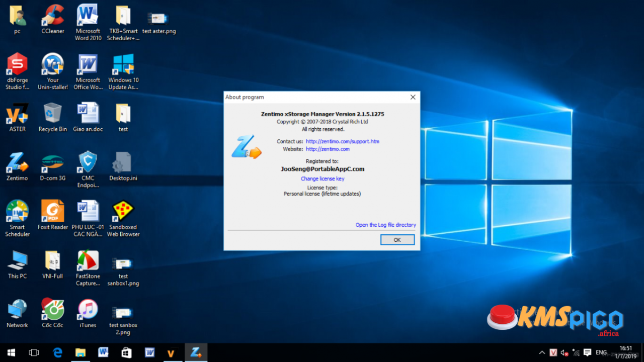Show hidden system tray icons
This screenshot has height=362, width=644.
[542, 352]
